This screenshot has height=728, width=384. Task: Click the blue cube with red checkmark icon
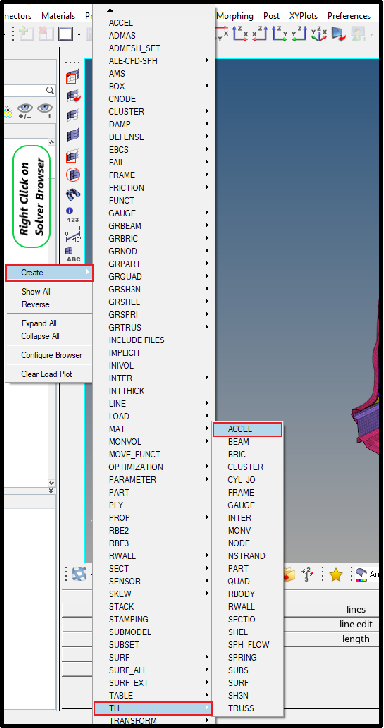click(338, 33)
